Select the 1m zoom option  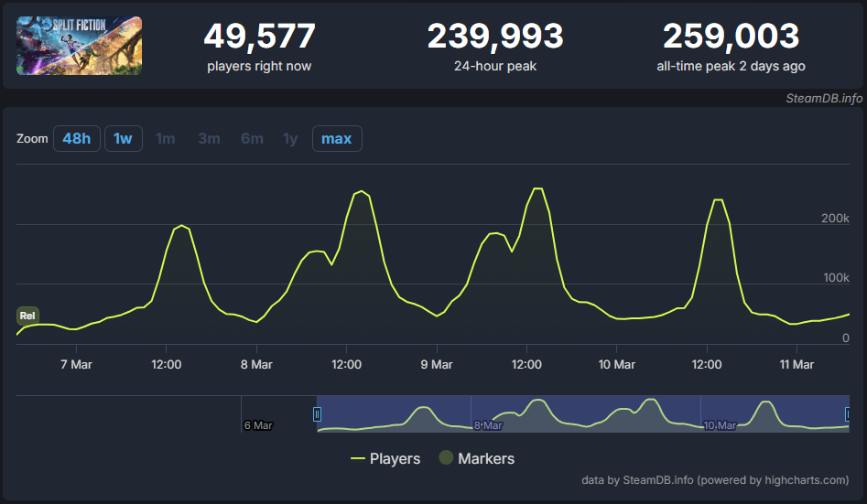tap(166, 138)
